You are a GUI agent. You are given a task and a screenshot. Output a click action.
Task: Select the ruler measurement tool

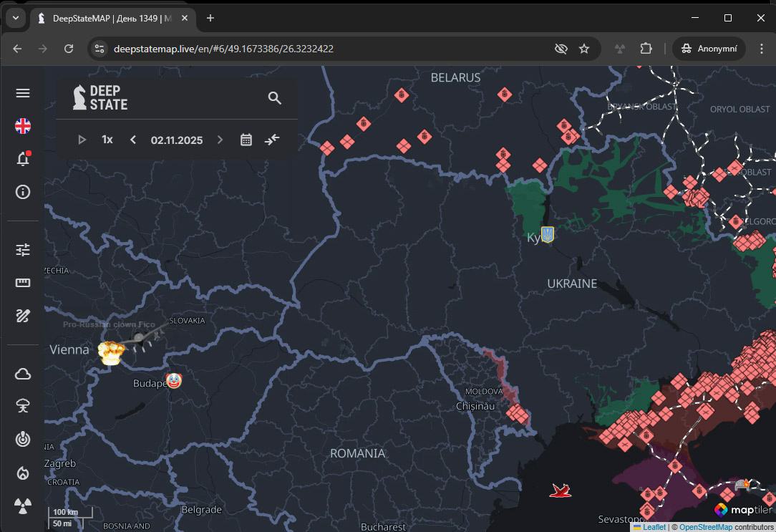[23, 283]
